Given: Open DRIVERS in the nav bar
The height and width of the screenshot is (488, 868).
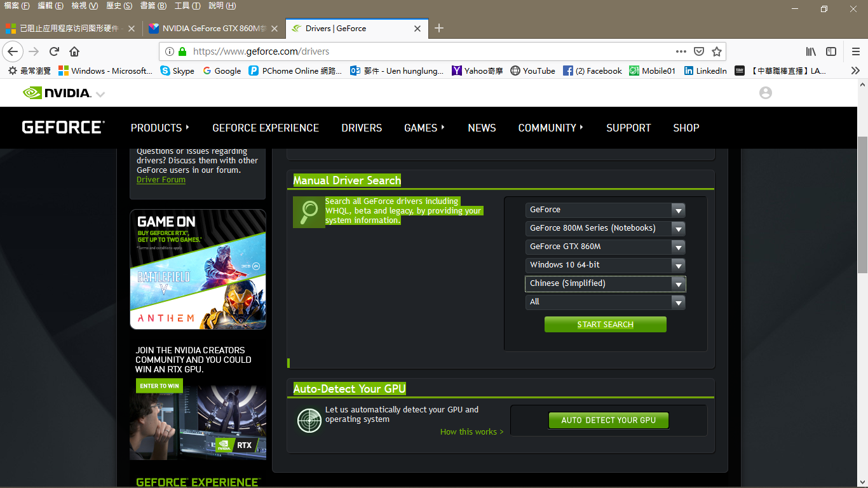Looking at the screenshot, I should 362,128.
